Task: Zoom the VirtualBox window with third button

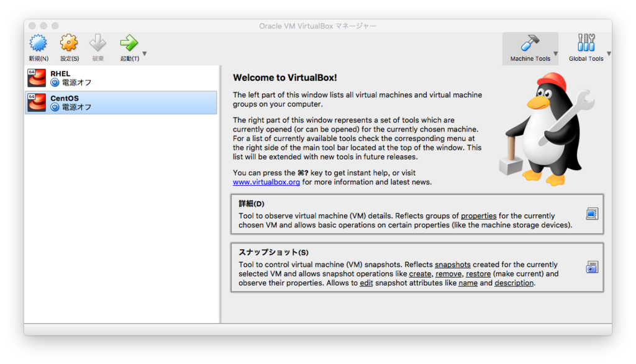Action: [55, 26]
